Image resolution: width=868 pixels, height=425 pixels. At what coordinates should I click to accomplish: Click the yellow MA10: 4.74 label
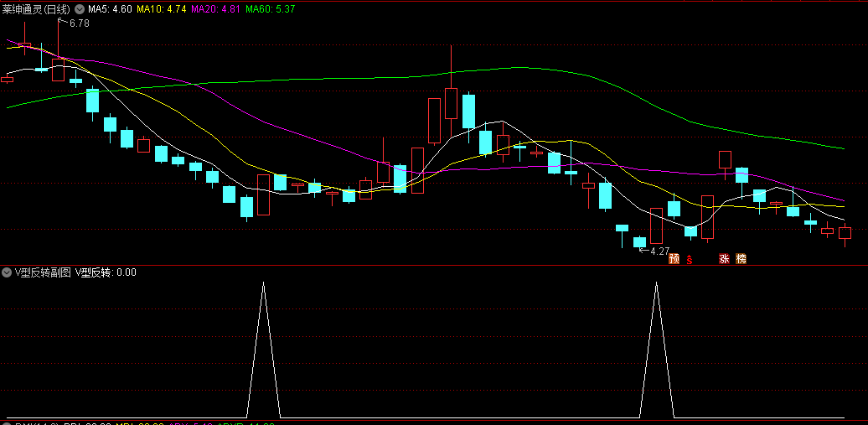tap(161, 9)
